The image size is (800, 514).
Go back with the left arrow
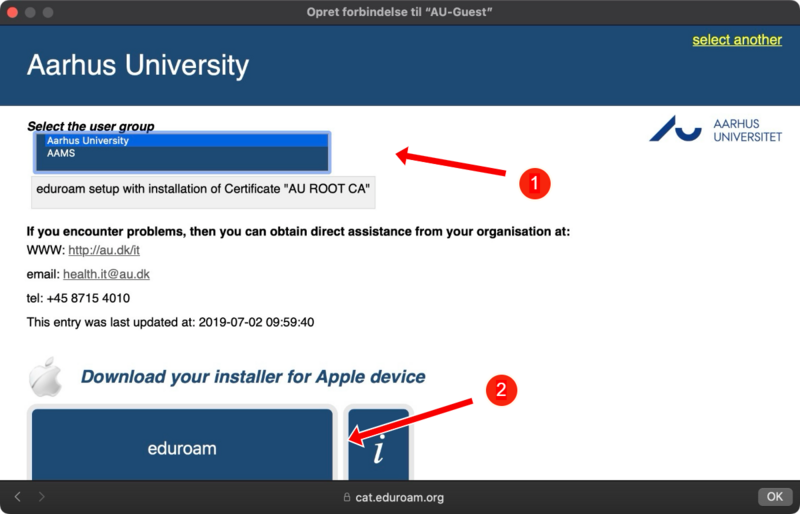tap(17, 496)
